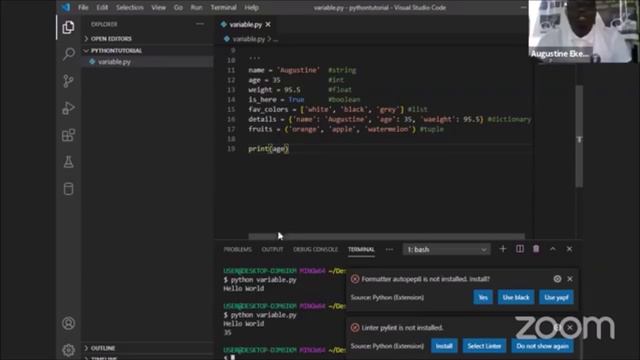The width and height of the screenshot is (640, 360).
Task: Create a new terminal with plus icon
Action: [503, 249]
